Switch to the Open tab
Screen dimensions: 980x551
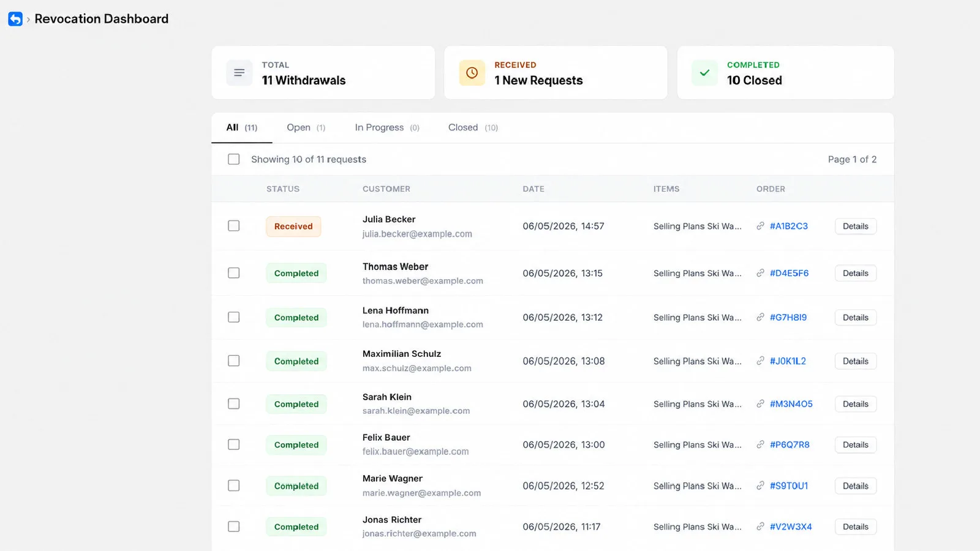(306, 127)
